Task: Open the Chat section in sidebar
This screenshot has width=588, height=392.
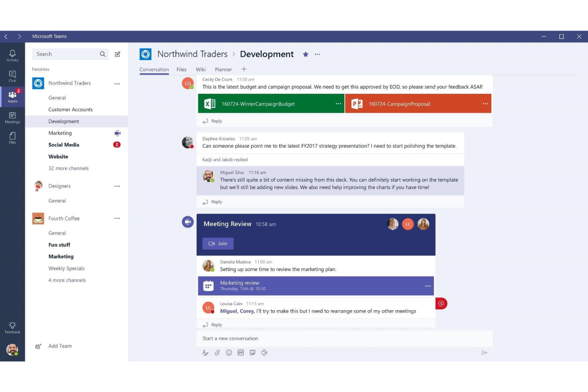Action: (x=12, y=76)
